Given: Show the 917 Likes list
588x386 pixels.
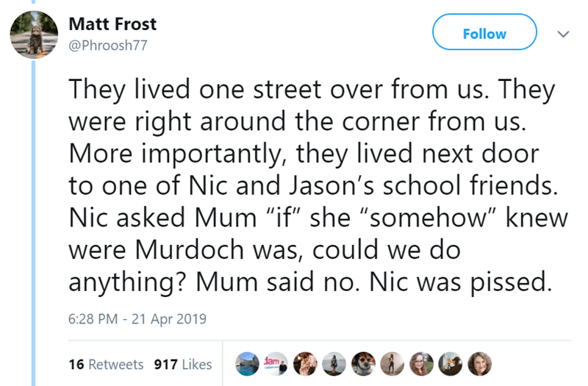Looking at the screenshot, I should tap(183, 364).
